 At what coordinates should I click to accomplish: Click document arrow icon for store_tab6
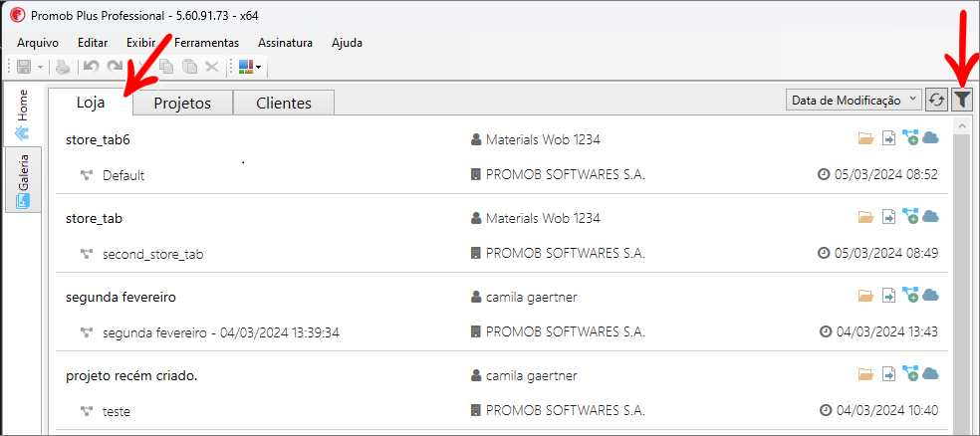click(x=888, y=138)
